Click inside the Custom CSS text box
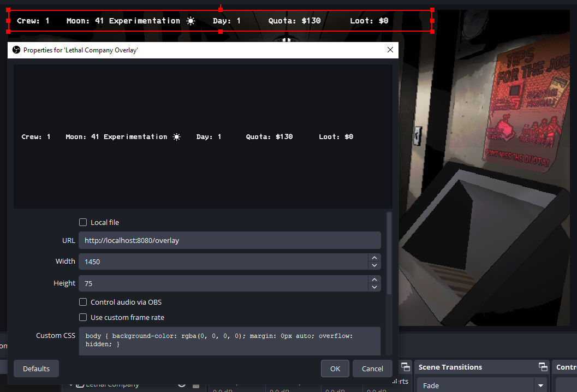Viewport: 577px width, 392px height. (x=230, y=341)
